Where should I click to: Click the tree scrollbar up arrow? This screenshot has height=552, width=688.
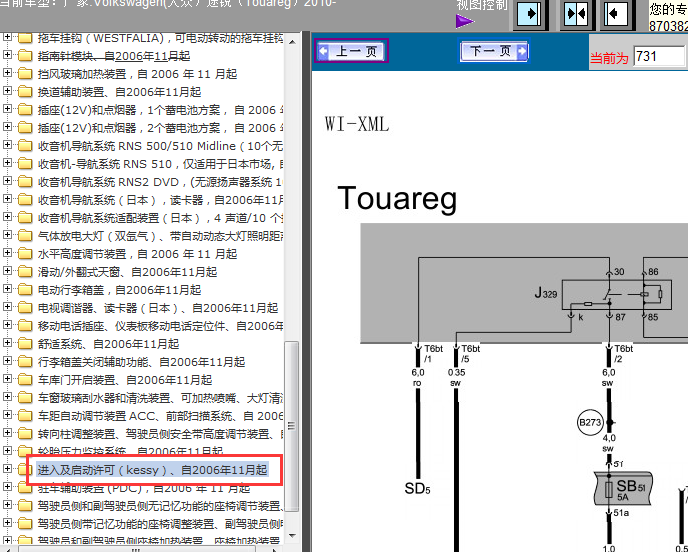[292, 42]
